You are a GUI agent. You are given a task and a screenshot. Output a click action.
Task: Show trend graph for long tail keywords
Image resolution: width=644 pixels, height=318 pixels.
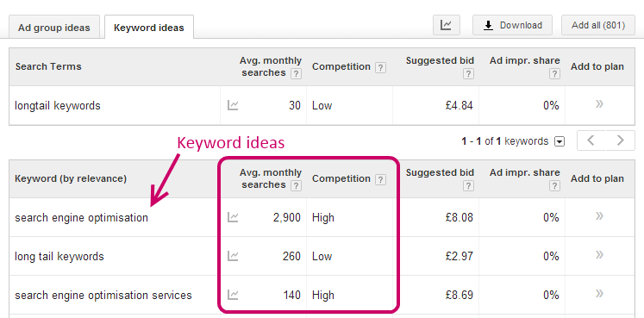pos(233,256)
